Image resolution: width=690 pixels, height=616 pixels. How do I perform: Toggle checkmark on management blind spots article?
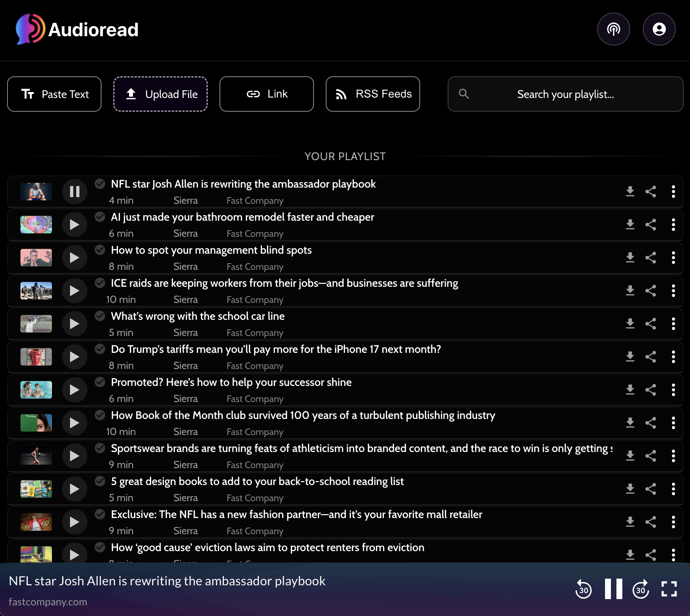pyautogui.click(x=100, y=249)
